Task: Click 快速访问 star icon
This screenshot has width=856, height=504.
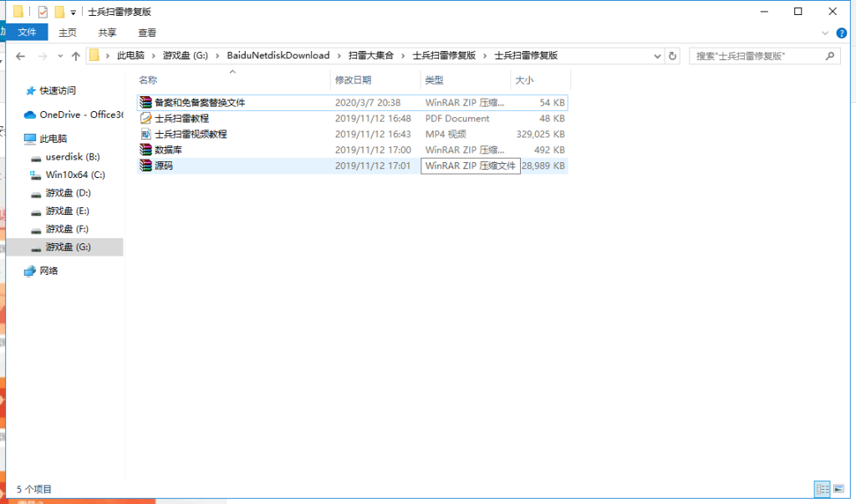Action: tap(31, 90)
